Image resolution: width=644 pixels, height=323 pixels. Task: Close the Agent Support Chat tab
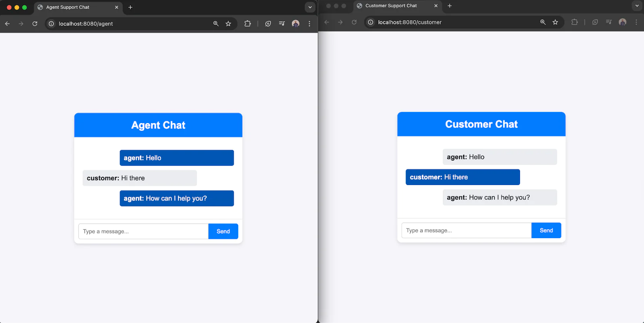click(117, 7)
